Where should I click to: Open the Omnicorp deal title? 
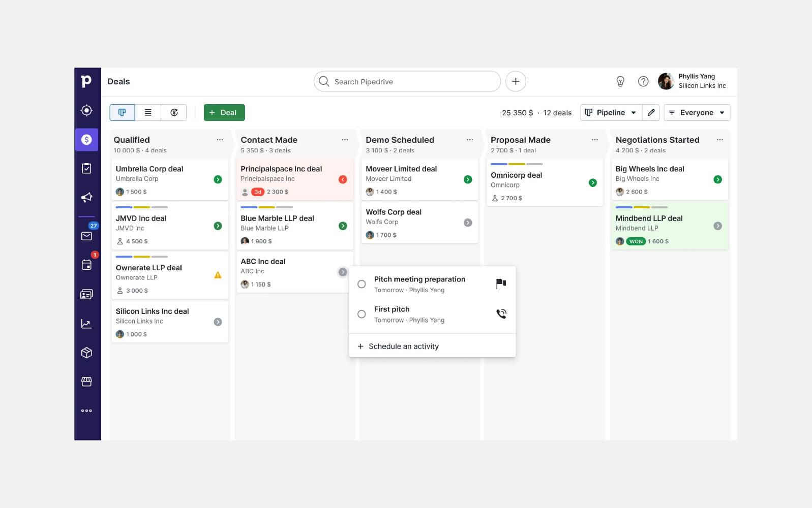517,175
